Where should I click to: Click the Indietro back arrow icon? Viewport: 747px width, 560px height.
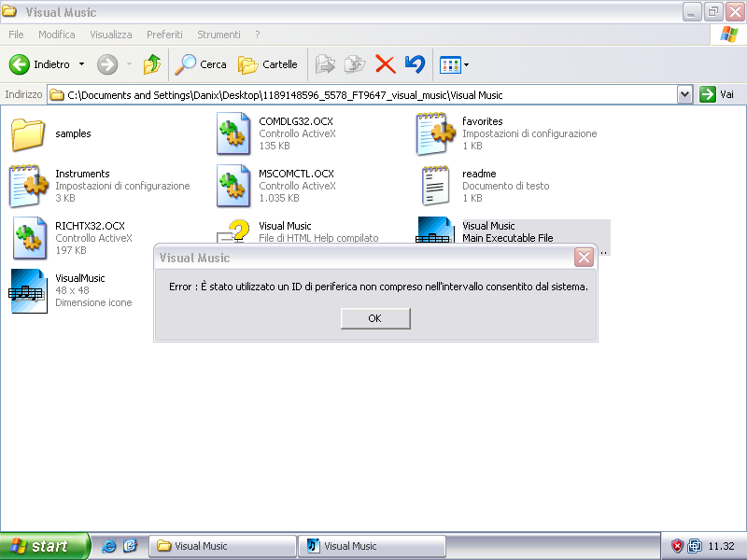click(21, 64)
